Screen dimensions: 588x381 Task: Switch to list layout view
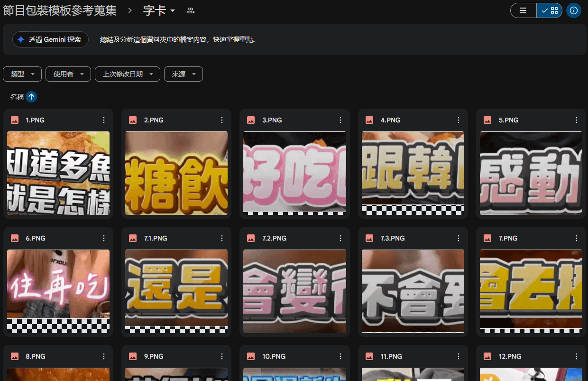[x=523, y=10]
